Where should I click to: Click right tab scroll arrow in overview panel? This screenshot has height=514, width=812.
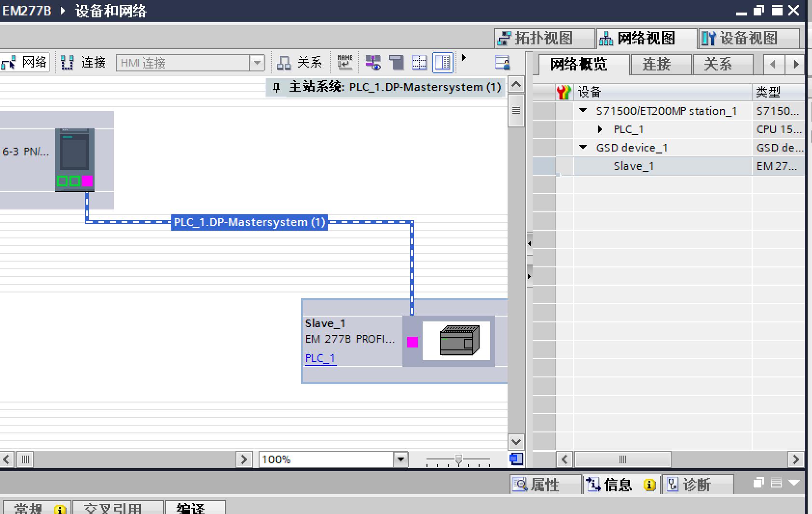[x=796, y=64]
